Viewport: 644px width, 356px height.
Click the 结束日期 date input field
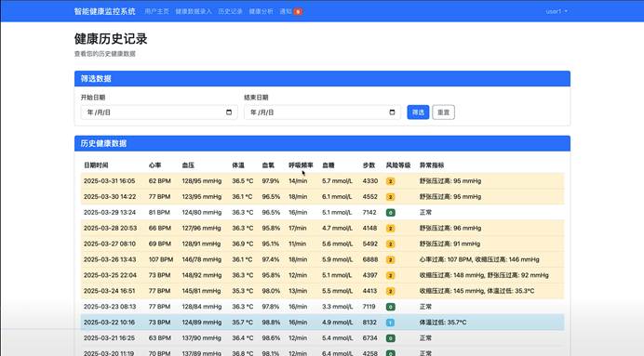click(322, 112)
